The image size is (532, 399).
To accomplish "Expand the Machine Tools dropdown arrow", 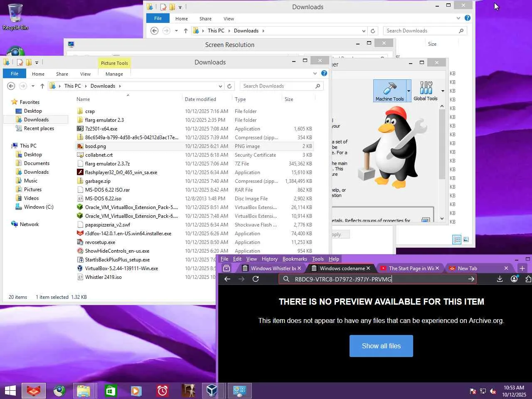I will pyautogui.click(x=409, y=91).
